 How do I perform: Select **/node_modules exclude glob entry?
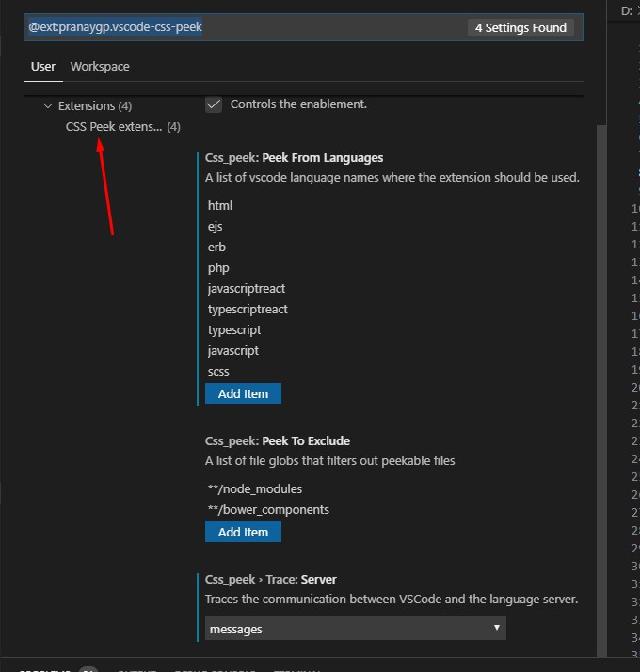[x=255, y=489]
